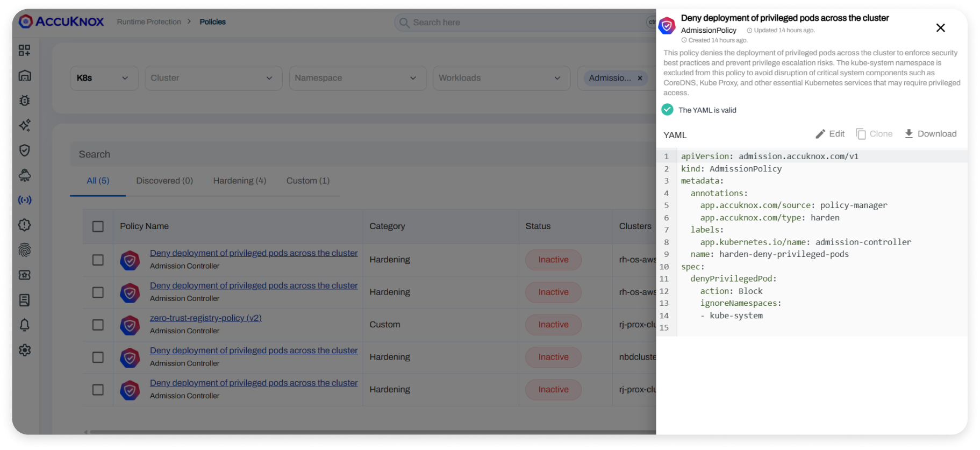This screenshot has width=980, height=450.
Task: Expand the Cluster dropdown
Action: (213, 78)
